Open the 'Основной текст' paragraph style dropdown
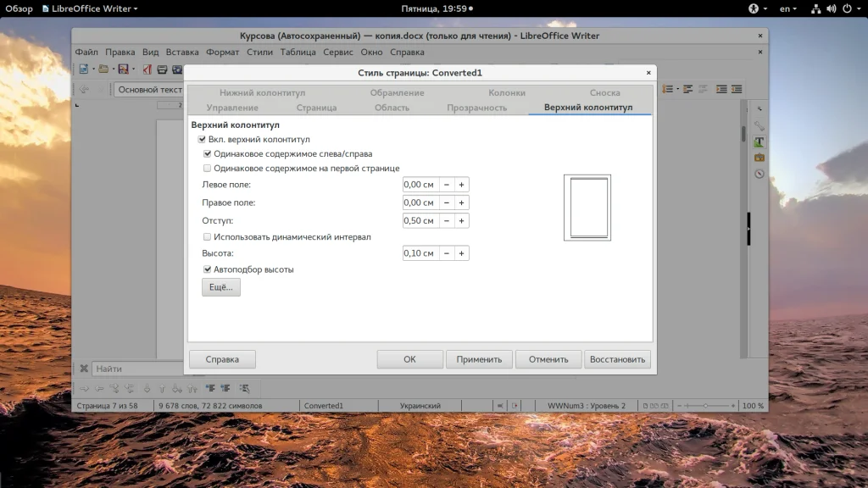This screenshot has height=488, width=868. 150,89
